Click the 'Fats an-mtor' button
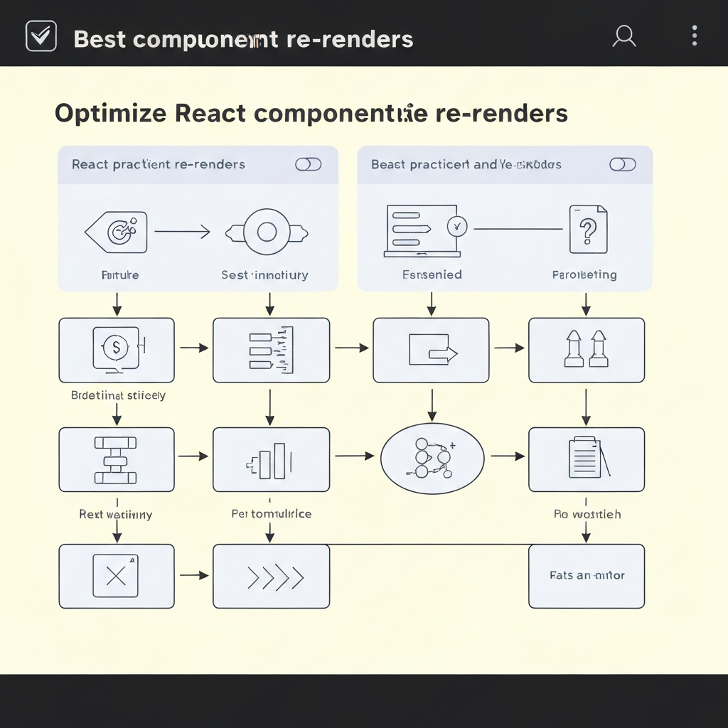Viewport: 728px width, 728px height. tap(585, 576)
